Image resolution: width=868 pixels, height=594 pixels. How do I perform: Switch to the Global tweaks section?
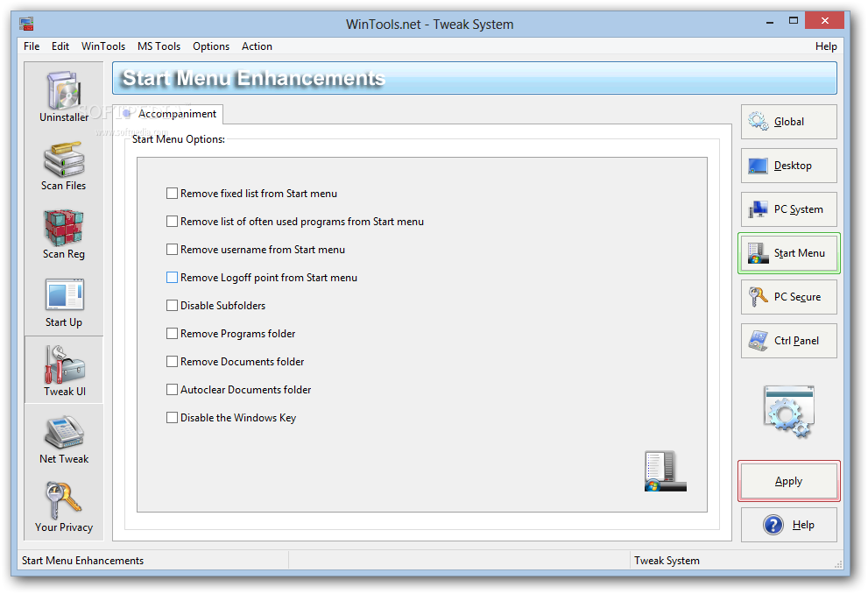point(789,122)
